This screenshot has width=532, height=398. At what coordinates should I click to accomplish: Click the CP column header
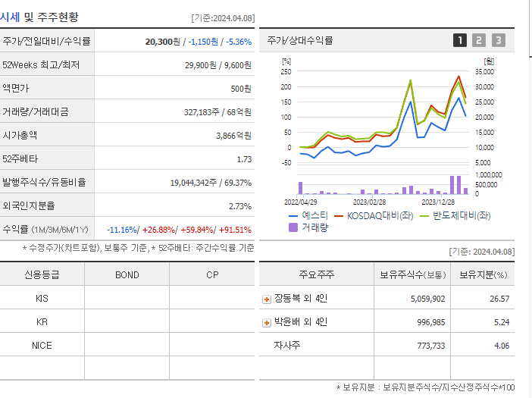(x=212, y=275)
